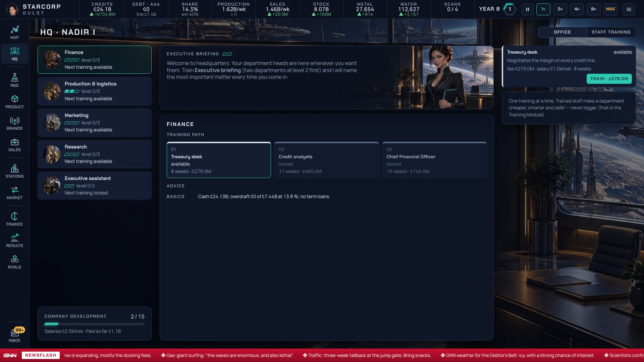Open the Sales briefcase icon
The height and width of the screenshot is (362, 644).
point(14,144)
